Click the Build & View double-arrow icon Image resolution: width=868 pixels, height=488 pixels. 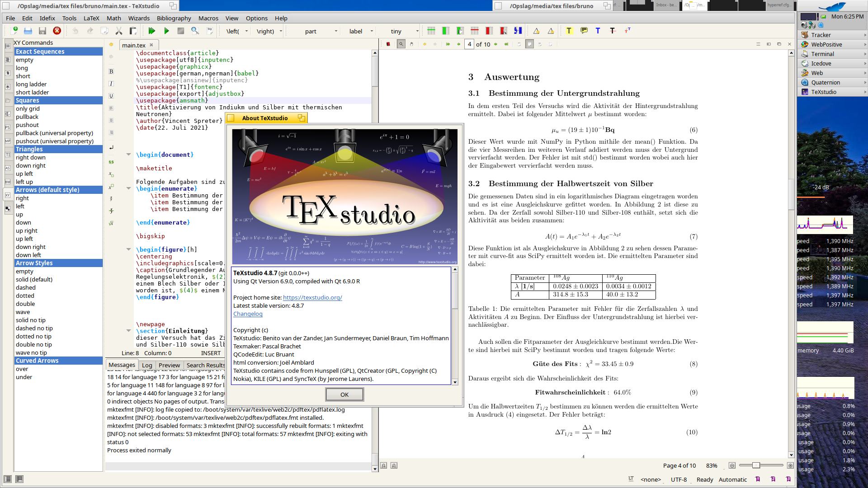coord(152,31)
